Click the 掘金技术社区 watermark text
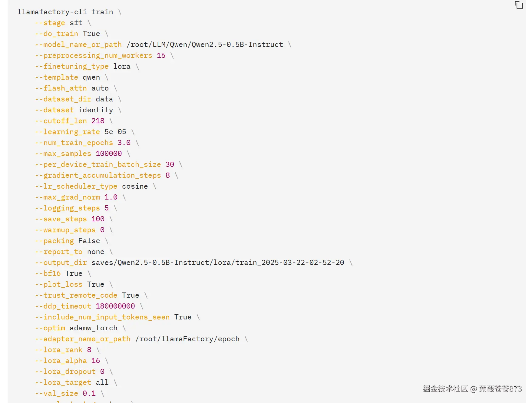The width and height of the screenshot is (532, 403). pyautogui.click(x=445, y=388)
